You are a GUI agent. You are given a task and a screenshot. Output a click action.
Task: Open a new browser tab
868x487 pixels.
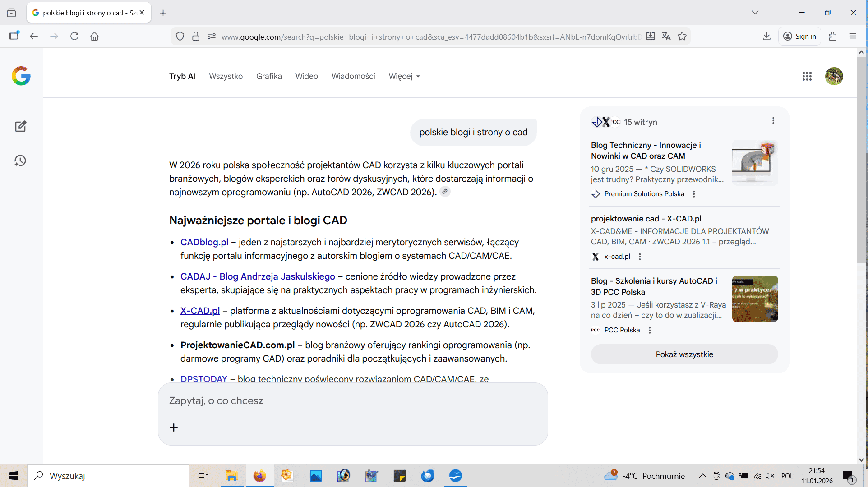point(163,13)
